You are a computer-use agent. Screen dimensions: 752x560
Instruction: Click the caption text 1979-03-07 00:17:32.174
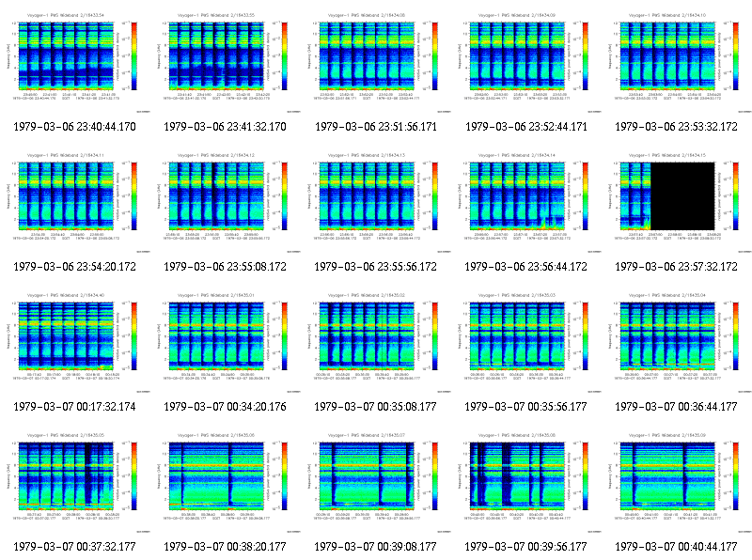pyautogui.click(x=75, y=407)
